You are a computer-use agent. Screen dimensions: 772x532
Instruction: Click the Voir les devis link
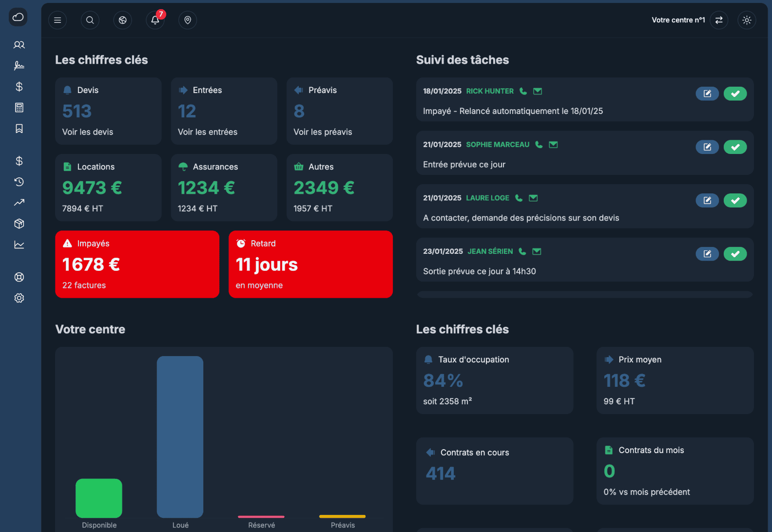click(x=88, y=132)
